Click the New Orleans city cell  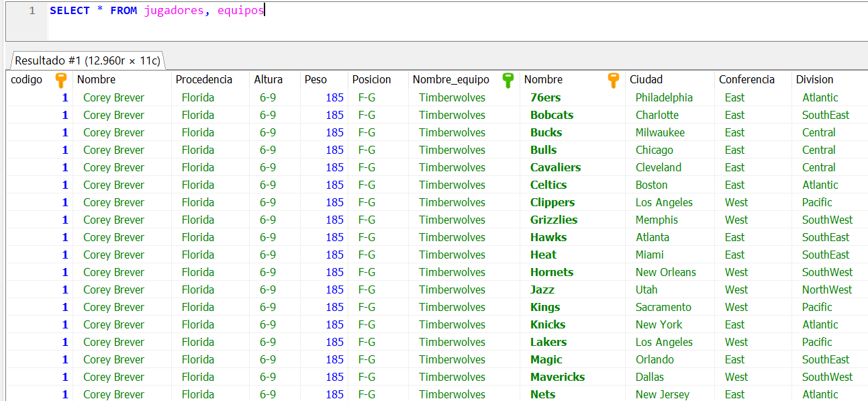tap(666, 272)
